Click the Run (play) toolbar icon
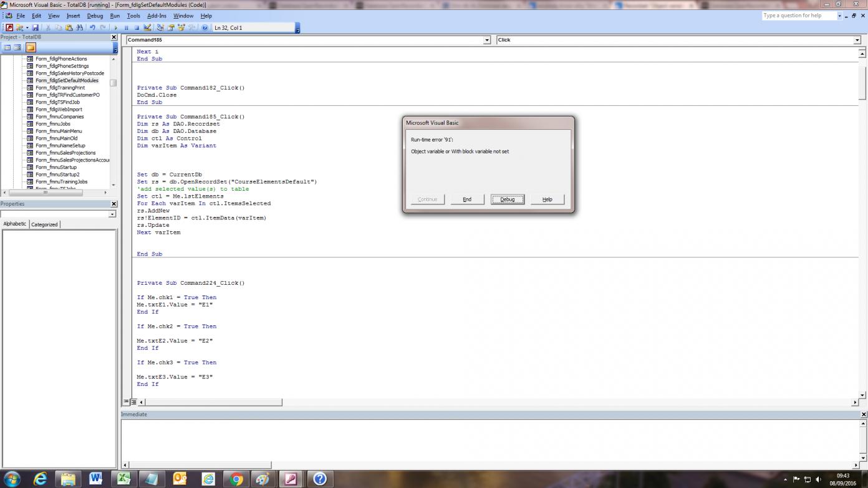Viewport: 868px width, 488px height. pyautogui.click(x=115, y=27)
